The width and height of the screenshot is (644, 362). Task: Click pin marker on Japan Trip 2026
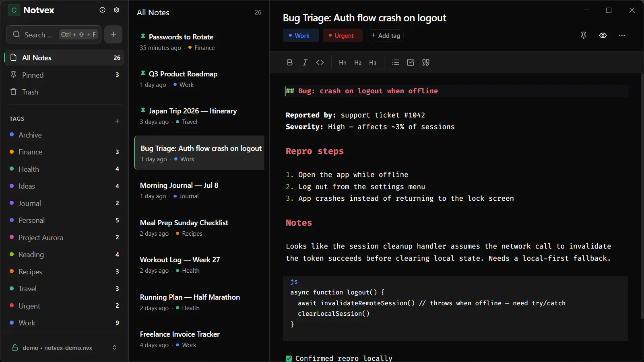point(143,110)
